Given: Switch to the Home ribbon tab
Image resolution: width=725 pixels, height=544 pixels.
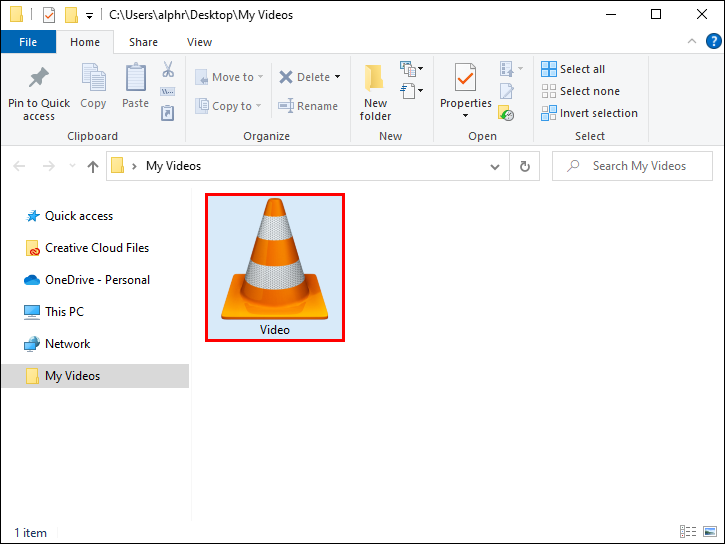Looking at the screenshot, I should tap(85, 42).
